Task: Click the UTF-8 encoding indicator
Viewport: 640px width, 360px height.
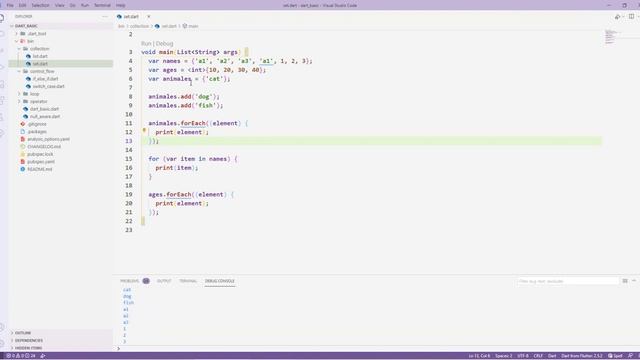Action: click(523, 356)
